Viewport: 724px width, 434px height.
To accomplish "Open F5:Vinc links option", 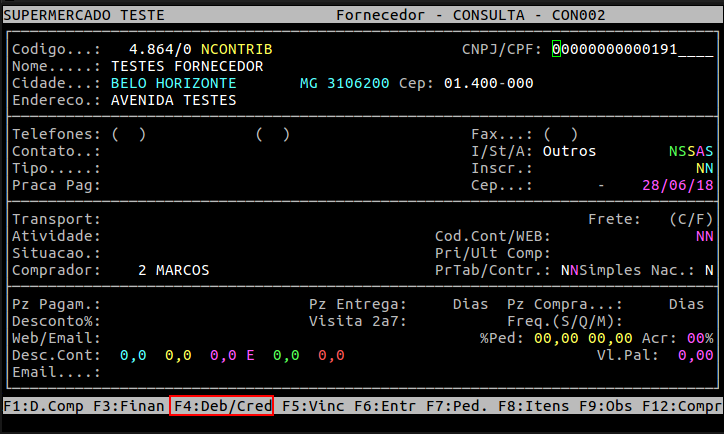I will coord(313,406).
